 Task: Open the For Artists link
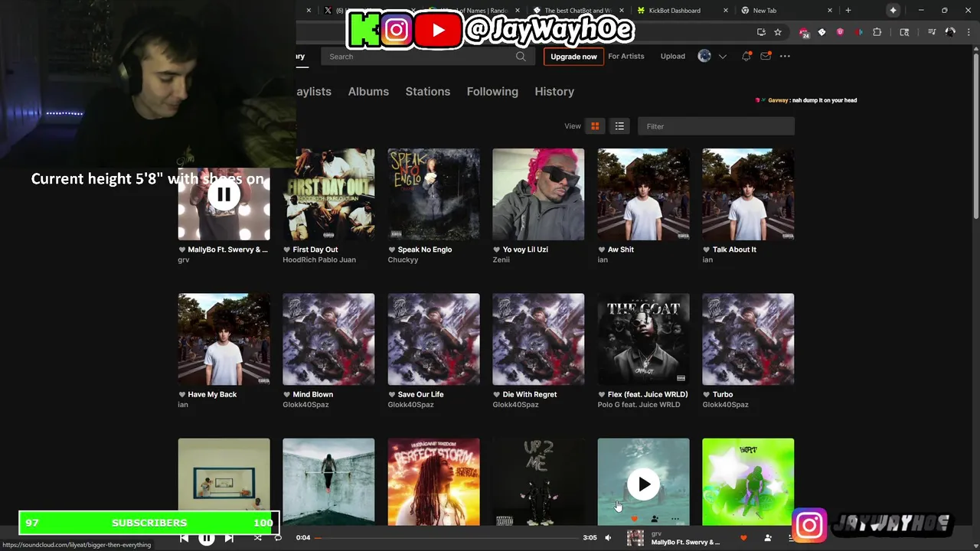tap(626, 56)
